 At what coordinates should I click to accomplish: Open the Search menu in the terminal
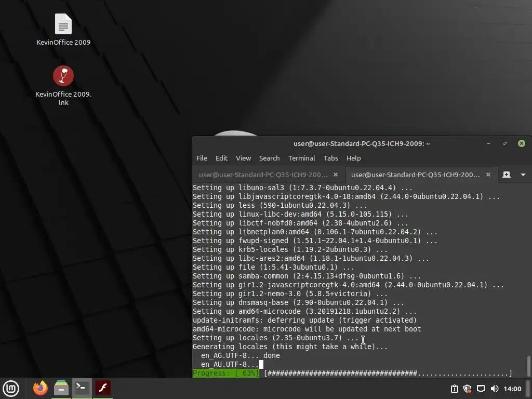269,158
